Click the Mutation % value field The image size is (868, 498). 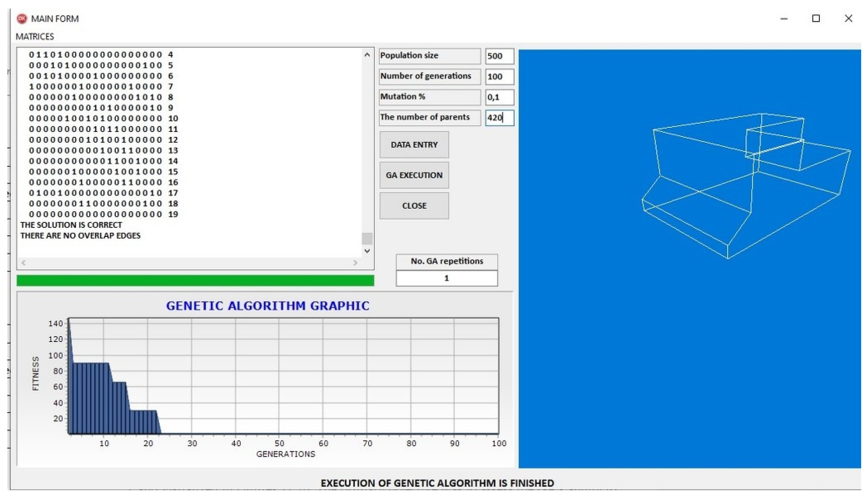(x=499, y=97)
